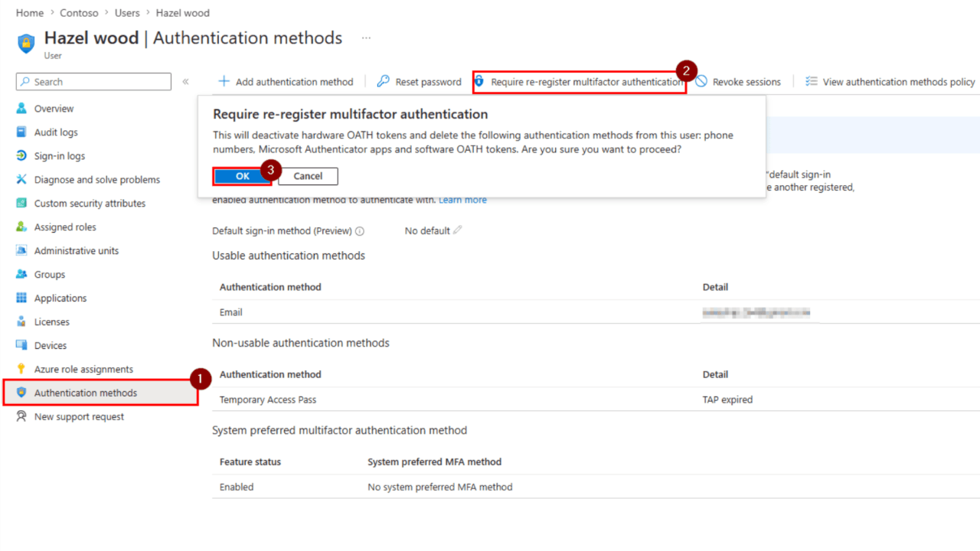Go to Sign-in logs

(x=60, y=156)
